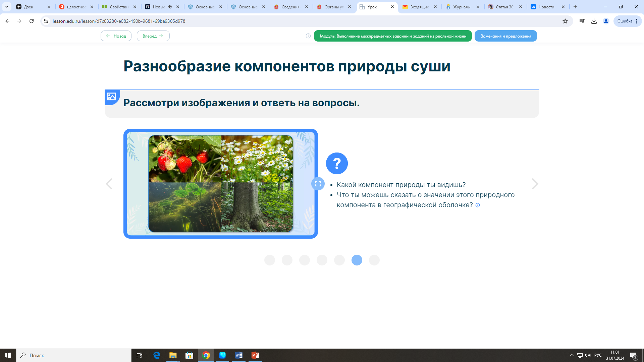Click info icon beside the module label
The width and height of the screenshot is (644, 362).
(x=308, y=36)
